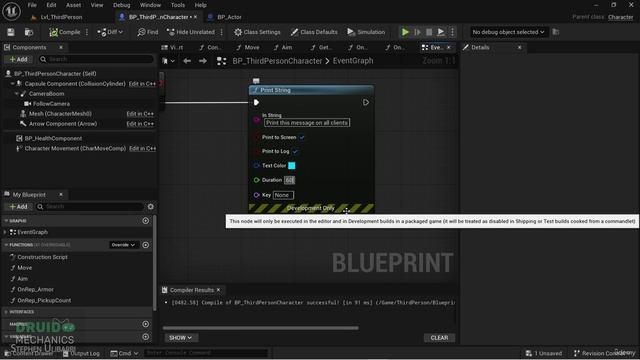Click the Browse to asset icon in the toolbar
Image resolution: width=640 pixels, height=360 pixels.
(29, 32)
